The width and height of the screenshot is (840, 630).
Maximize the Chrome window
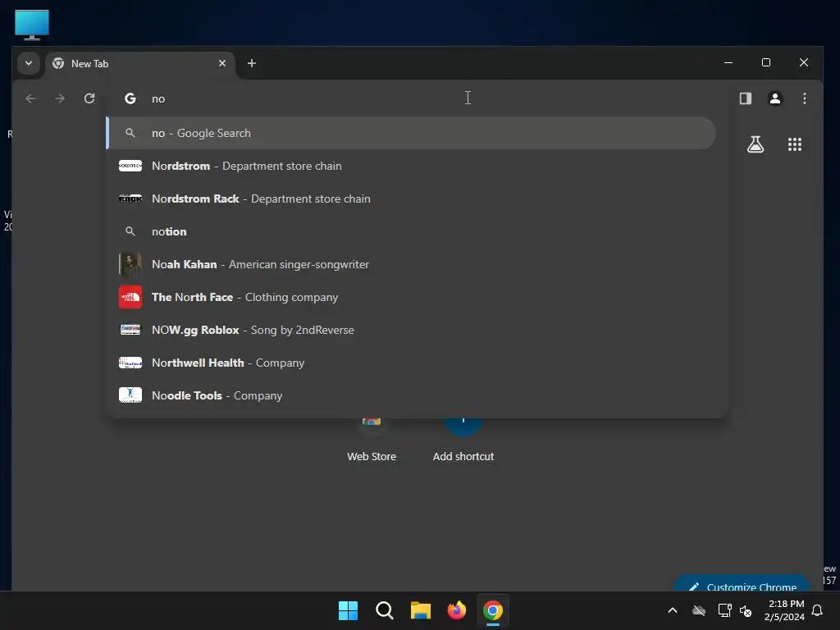pyautogui.click(x=766, y=62)
